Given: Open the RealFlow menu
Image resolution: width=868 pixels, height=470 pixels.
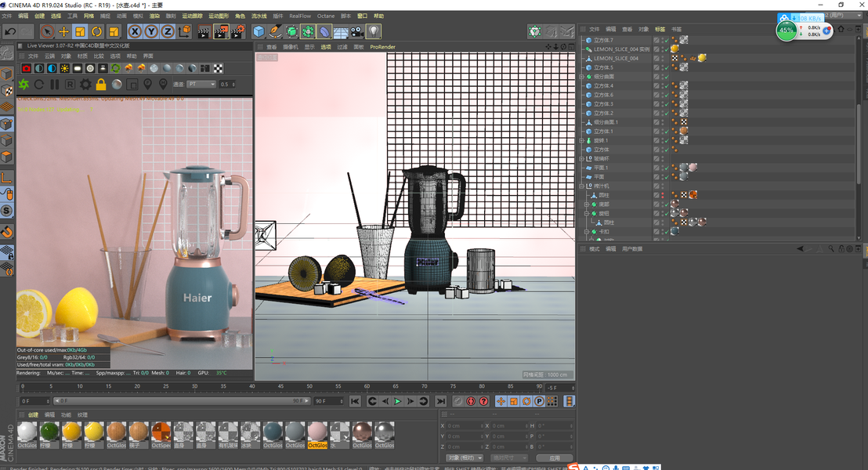Looking at the screenshot, I should pyautogui.click(x=300, y=16).
